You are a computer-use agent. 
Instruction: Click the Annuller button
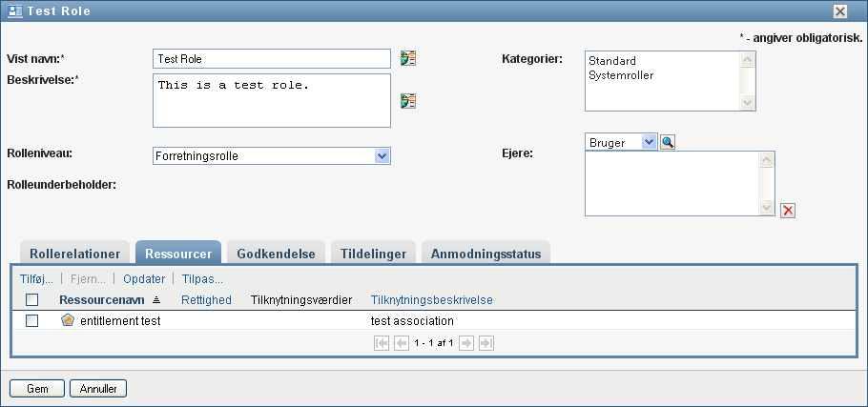point(98,388)
